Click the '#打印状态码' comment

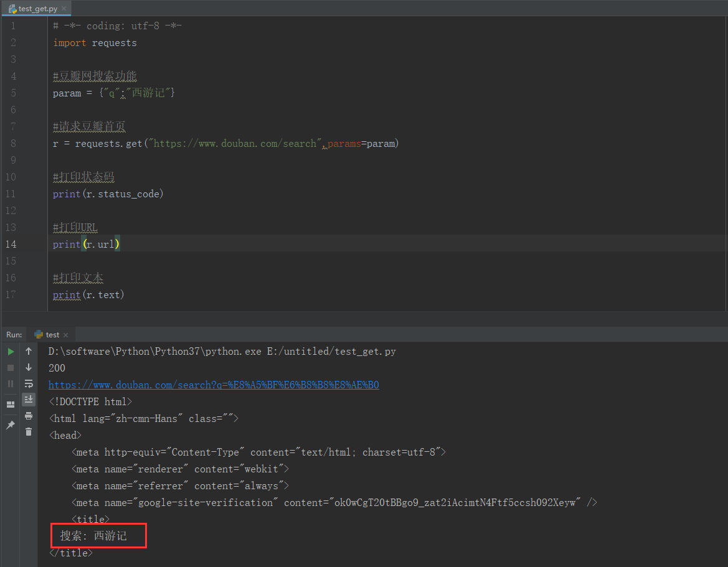click(x=83, y=177)
